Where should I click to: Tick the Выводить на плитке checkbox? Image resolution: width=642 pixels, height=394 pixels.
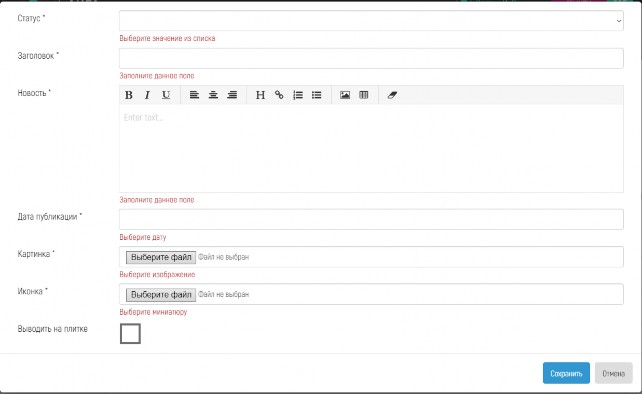click(130, 333)
